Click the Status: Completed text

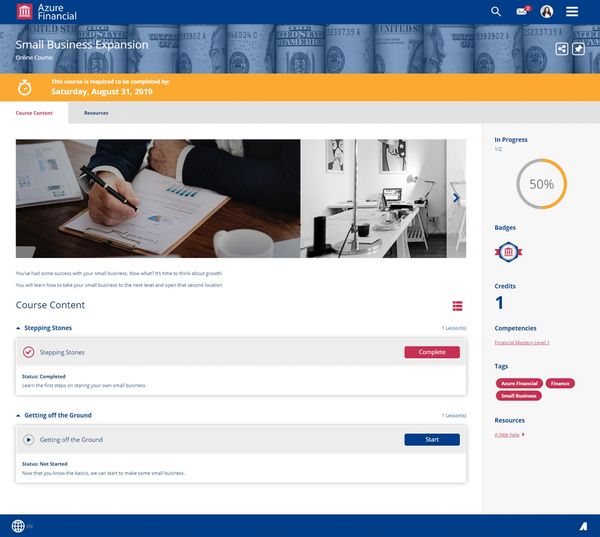(x=44, y=377)
